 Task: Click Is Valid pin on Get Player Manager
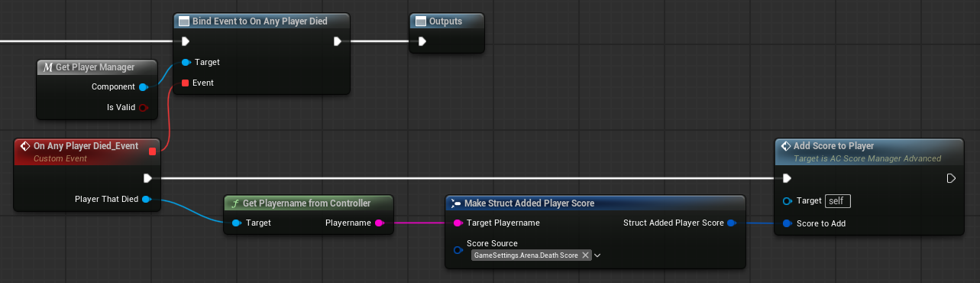(x=144, y=108)
